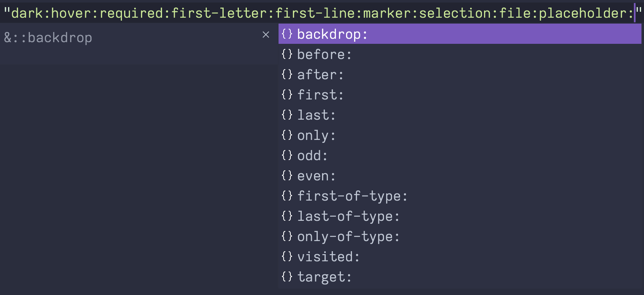This screenshot has width=644, height=295.
Task: Select the highlighted backdrop: suggestion
Action: [460, 34]
